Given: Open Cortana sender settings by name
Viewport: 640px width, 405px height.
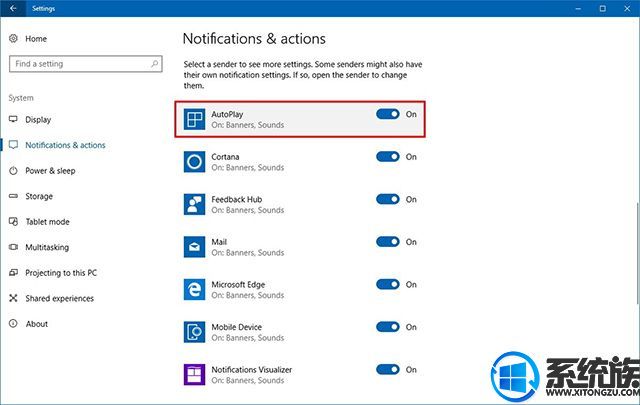Looking at the screenshot, I should (225, 157).
